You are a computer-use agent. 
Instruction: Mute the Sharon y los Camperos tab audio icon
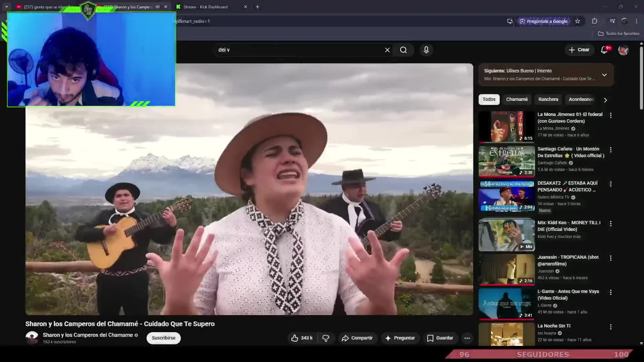click(x=157, y=7)
